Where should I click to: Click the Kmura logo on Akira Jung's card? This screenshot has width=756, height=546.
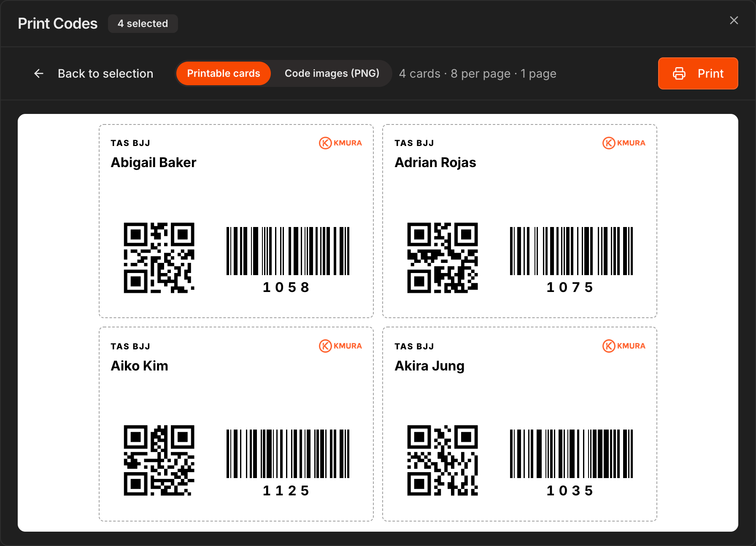pos(624,346)
